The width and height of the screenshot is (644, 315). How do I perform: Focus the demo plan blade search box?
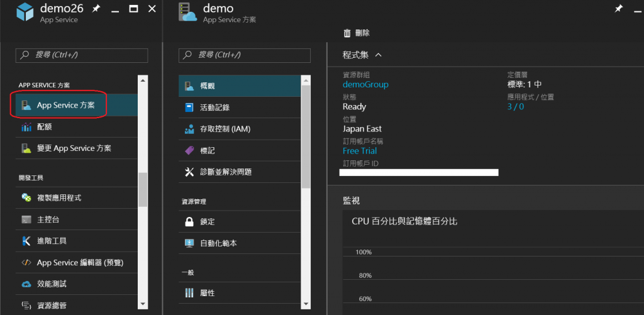245,55
